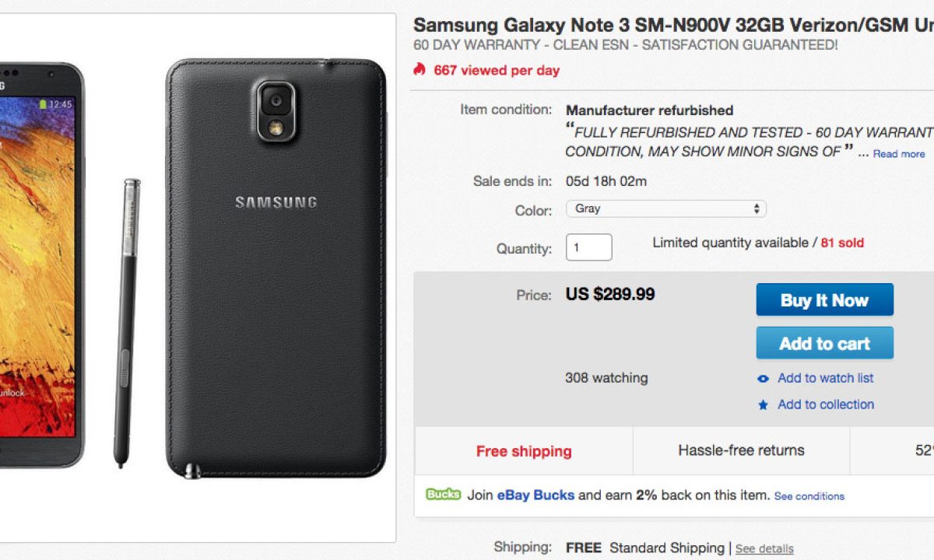The image size is (934, 560).
Task: Click the green Bucks badge icon
Action: click(x=443, y=495)
